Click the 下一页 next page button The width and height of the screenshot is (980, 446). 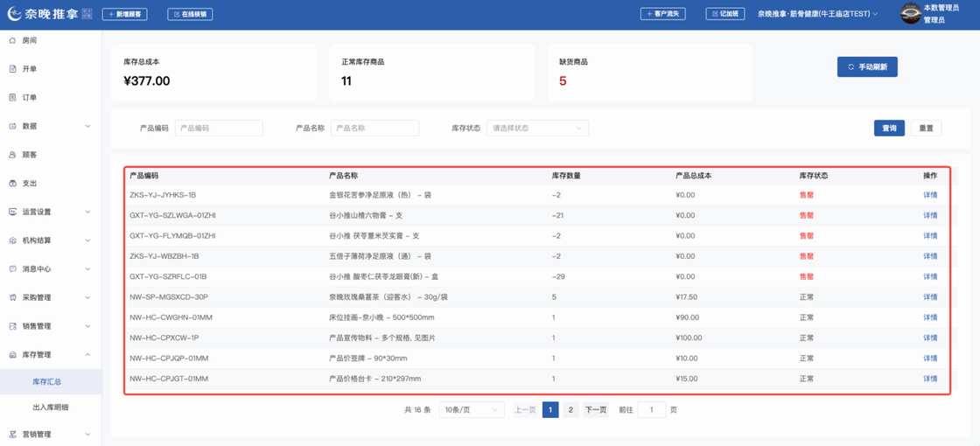[596, 410]
